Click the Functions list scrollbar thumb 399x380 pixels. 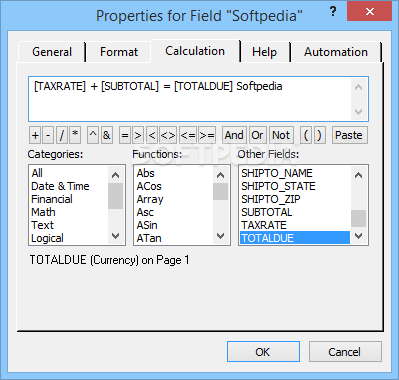click(x=221, y=192)
